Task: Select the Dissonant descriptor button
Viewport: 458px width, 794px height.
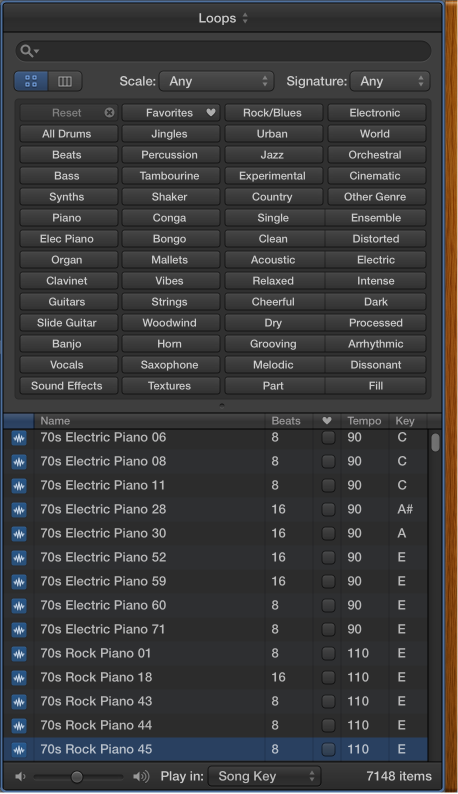Action: point(375,365)
